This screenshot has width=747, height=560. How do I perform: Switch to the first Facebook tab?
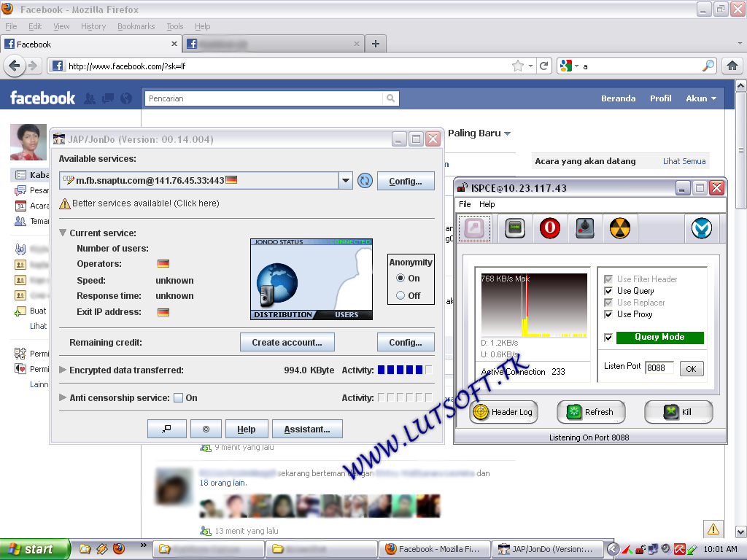(x=91, y=44)
